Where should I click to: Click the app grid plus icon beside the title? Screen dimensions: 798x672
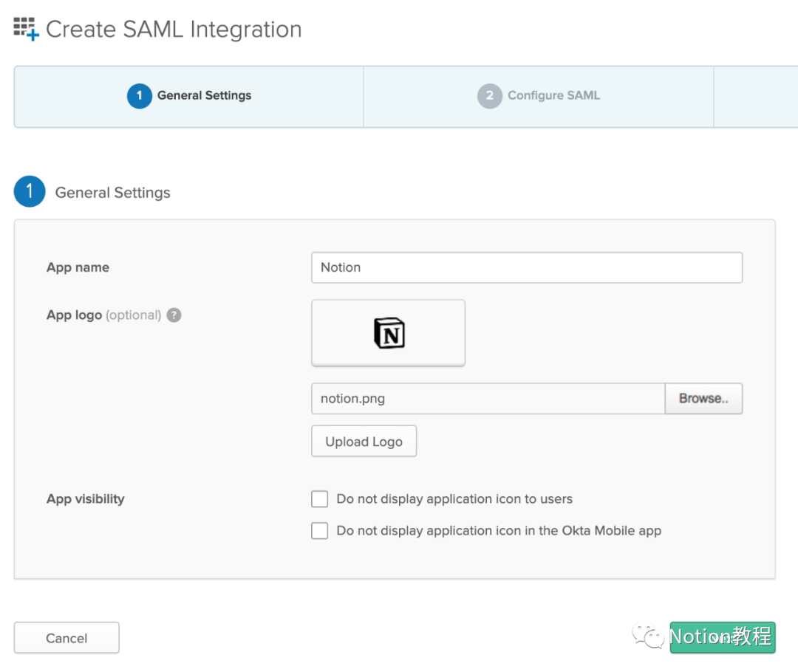pyautogui.click(x=26, y=30)
